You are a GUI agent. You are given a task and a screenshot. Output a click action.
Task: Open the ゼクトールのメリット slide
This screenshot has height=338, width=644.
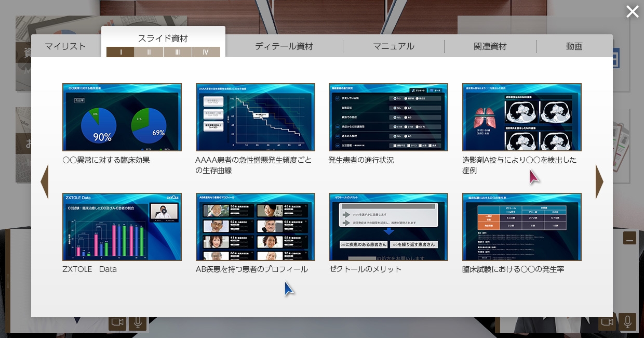pos(388,227)
